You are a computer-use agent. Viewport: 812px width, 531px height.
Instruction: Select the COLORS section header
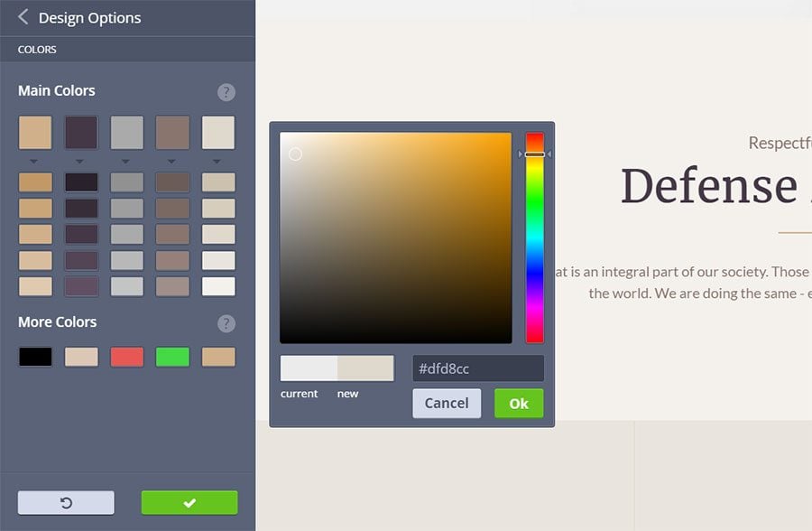click(37, 50)
